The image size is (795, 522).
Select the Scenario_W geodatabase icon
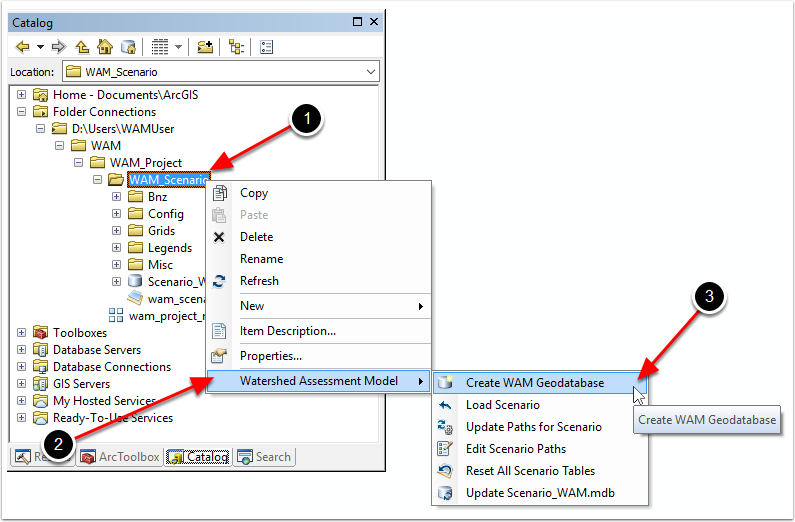tap(135, 281)
